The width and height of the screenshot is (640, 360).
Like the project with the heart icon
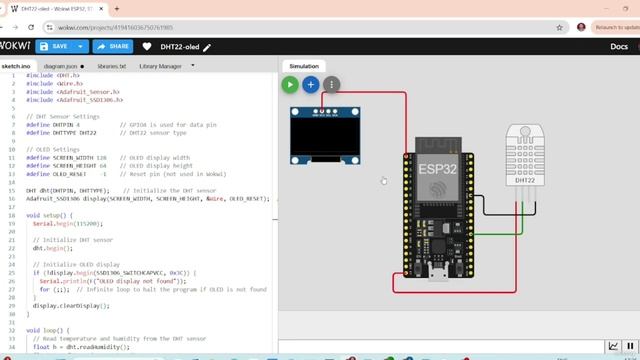[x=147, y=47]
